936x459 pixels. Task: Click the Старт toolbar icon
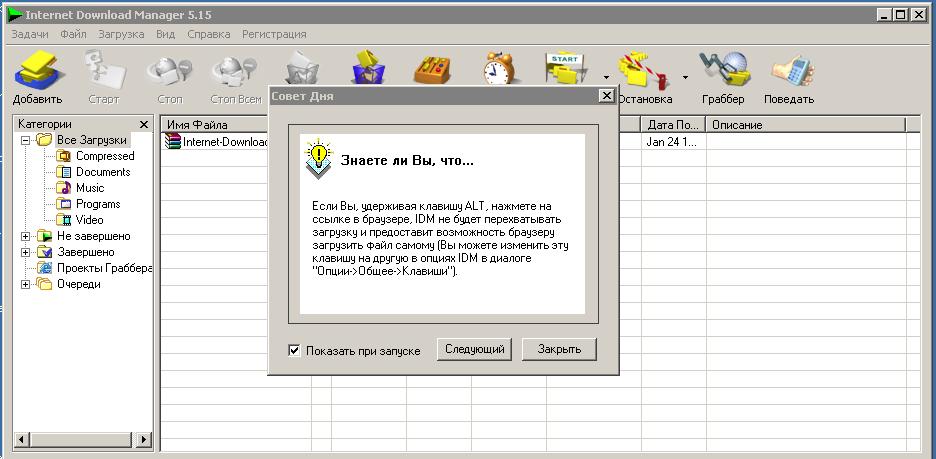(104, 69)
